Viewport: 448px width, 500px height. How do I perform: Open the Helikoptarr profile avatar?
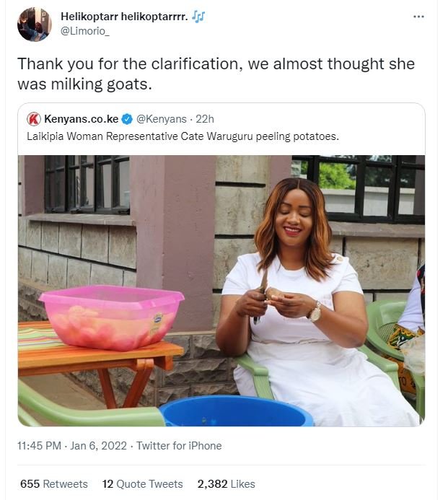(x=34, y=24)
